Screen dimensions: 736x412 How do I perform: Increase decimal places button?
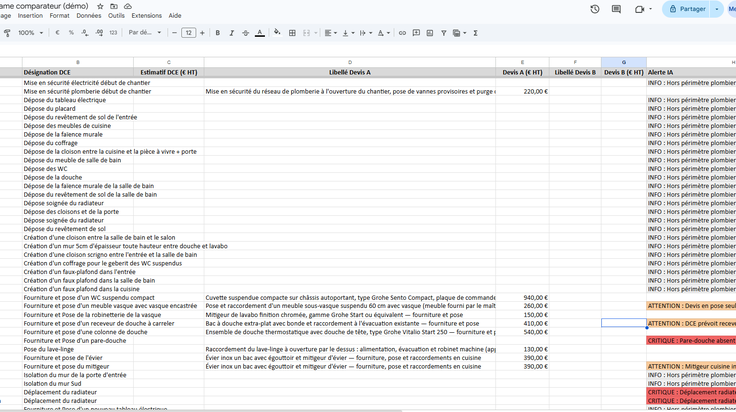coord(99,33)
